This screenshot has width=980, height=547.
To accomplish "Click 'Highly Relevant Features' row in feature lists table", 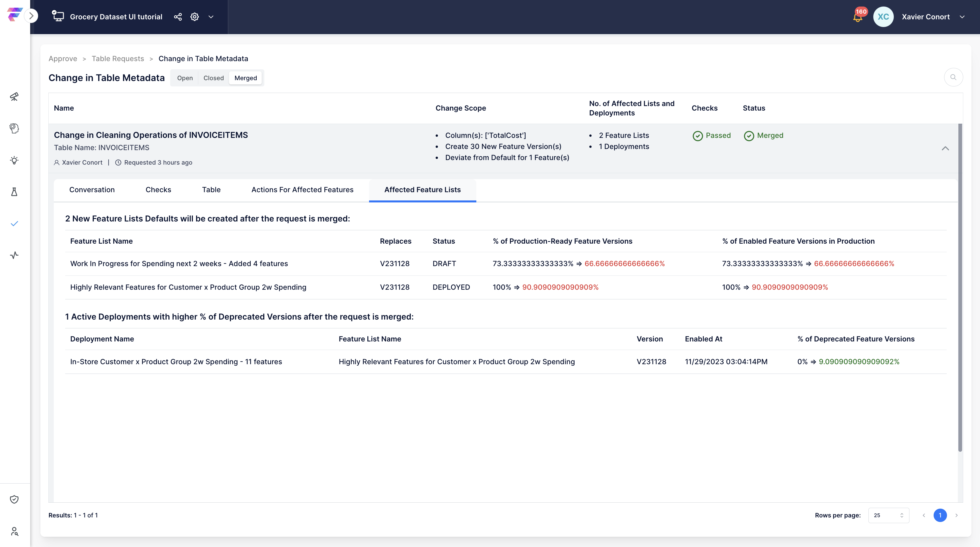I will (x=506, y=287).
